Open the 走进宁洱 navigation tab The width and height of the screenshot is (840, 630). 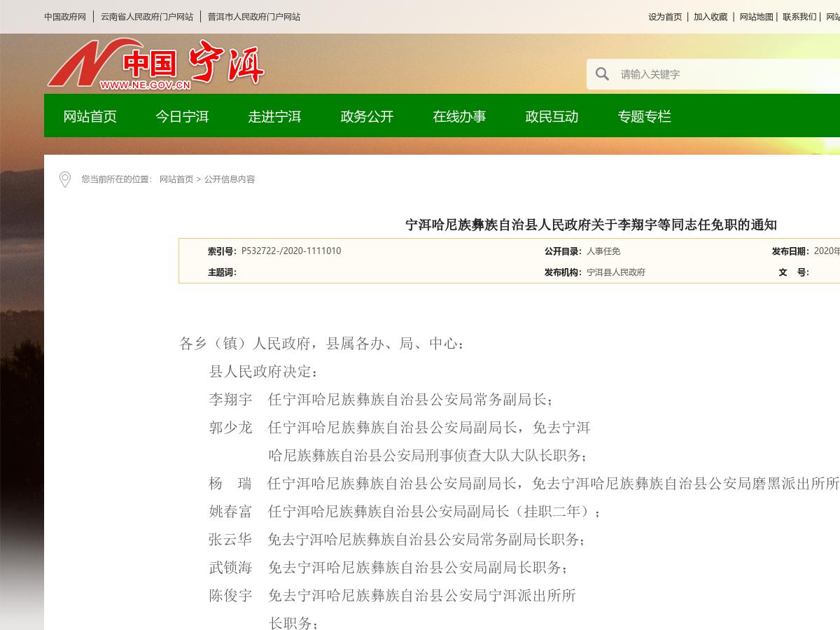274,116
